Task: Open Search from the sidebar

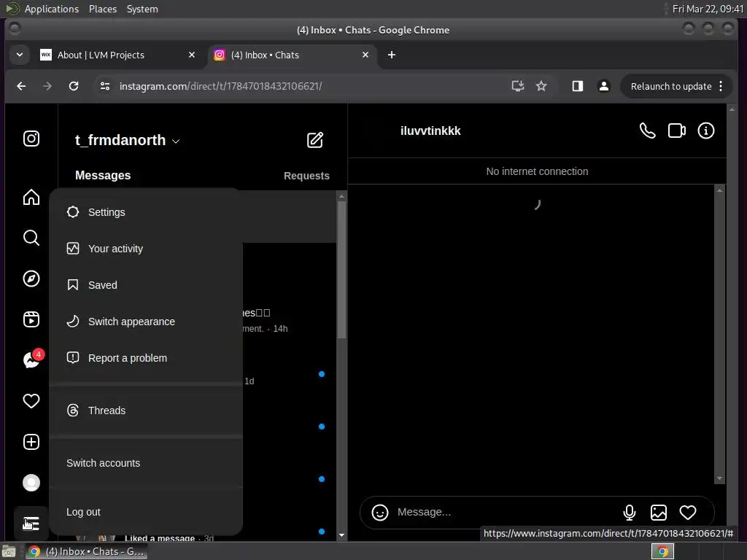Action: click(31, 238)
